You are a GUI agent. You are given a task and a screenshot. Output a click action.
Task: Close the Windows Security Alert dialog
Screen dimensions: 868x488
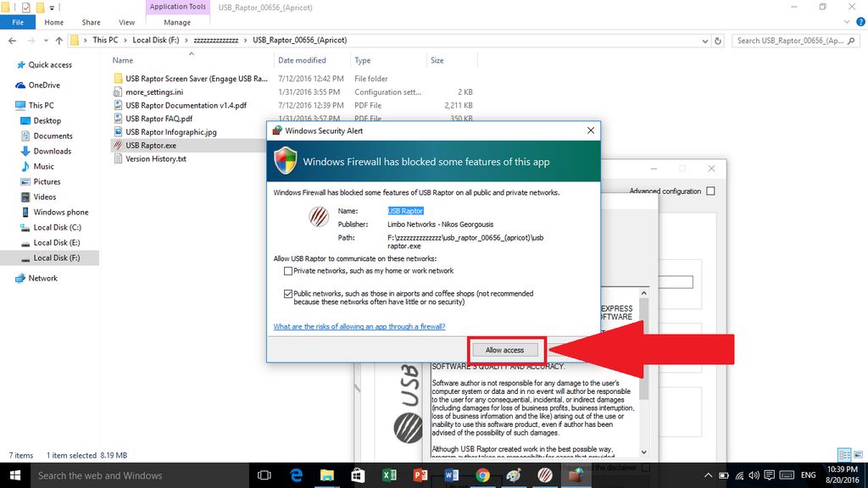pyautogui.click(x=591, y=130)
